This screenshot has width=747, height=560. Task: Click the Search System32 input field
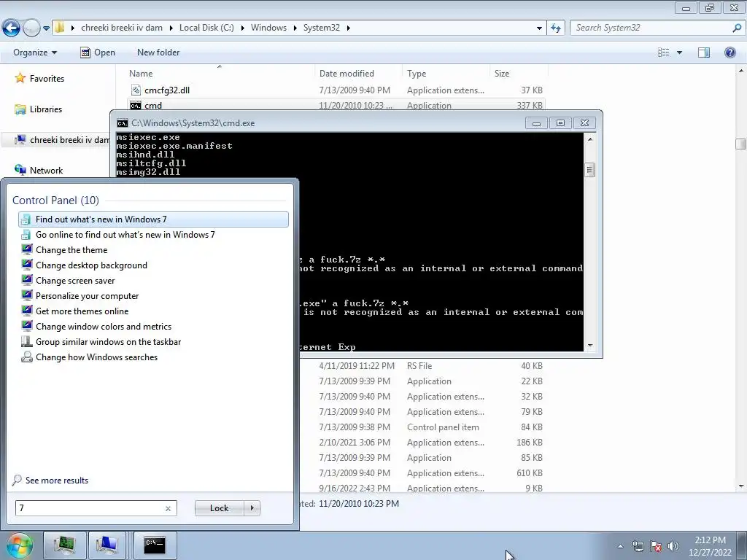(651, 28)
